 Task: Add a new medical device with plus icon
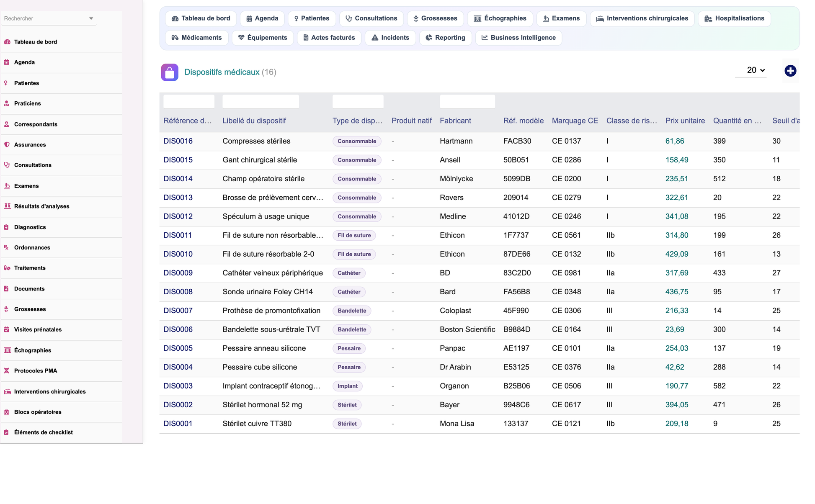(x=790, y=71)
